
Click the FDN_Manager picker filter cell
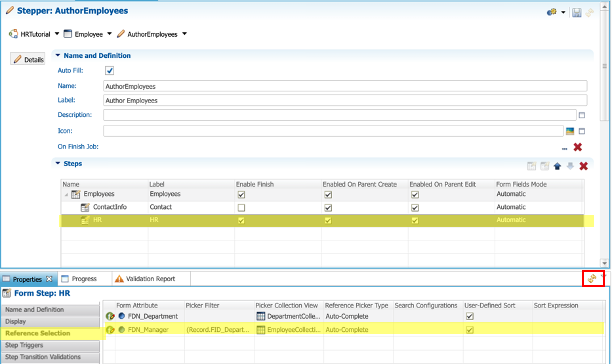(218, 330)
